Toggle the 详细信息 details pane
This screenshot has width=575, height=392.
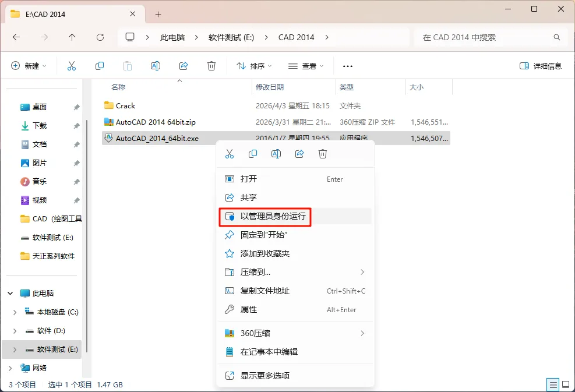pos(541,66)
